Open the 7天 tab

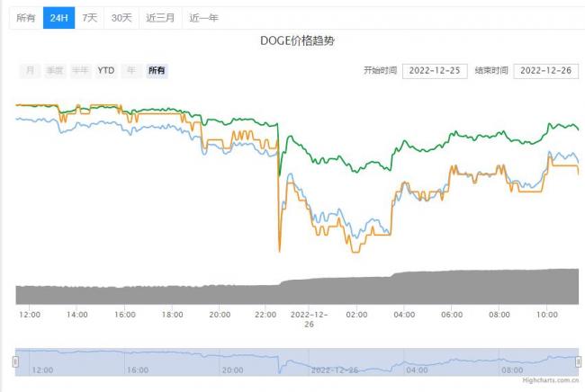coord(89,17)
